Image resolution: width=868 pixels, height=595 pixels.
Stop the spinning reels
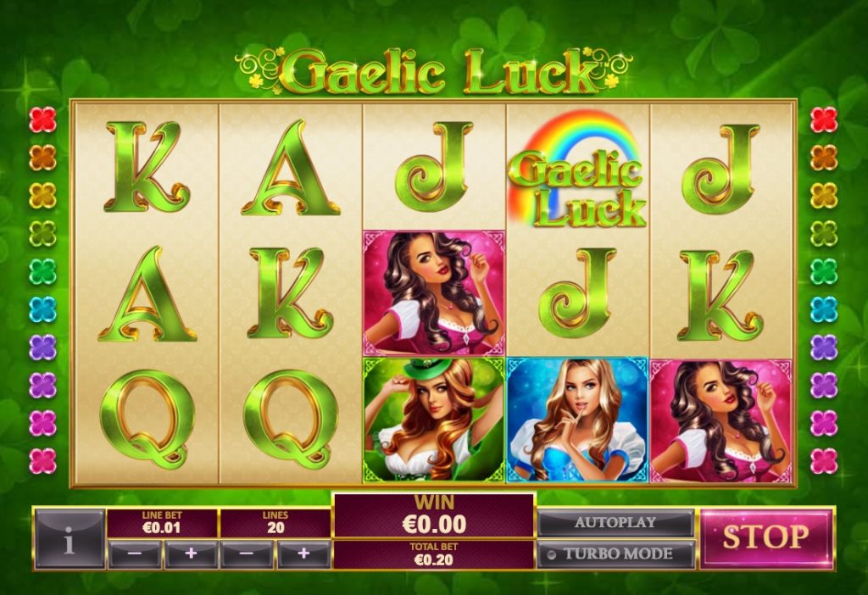[x=766, y=538]
